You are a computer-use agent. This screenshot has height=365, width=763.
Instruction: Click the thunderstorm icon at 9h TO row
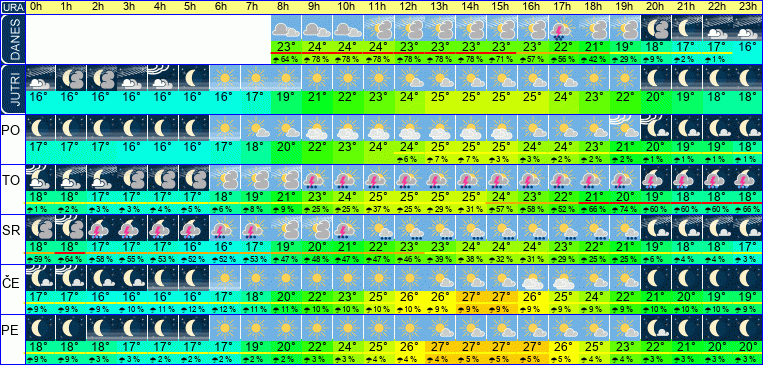click(x=316, y=178)
